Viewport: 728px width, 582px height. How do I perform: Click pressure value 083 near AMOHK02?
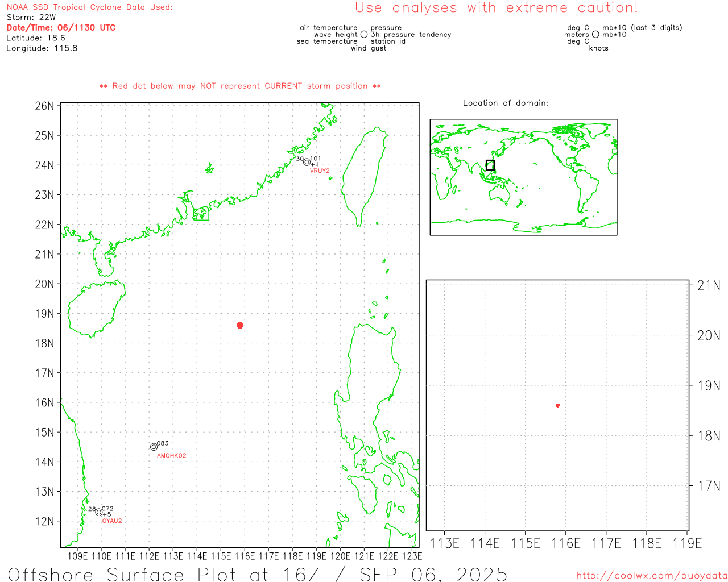click(163, 443)
